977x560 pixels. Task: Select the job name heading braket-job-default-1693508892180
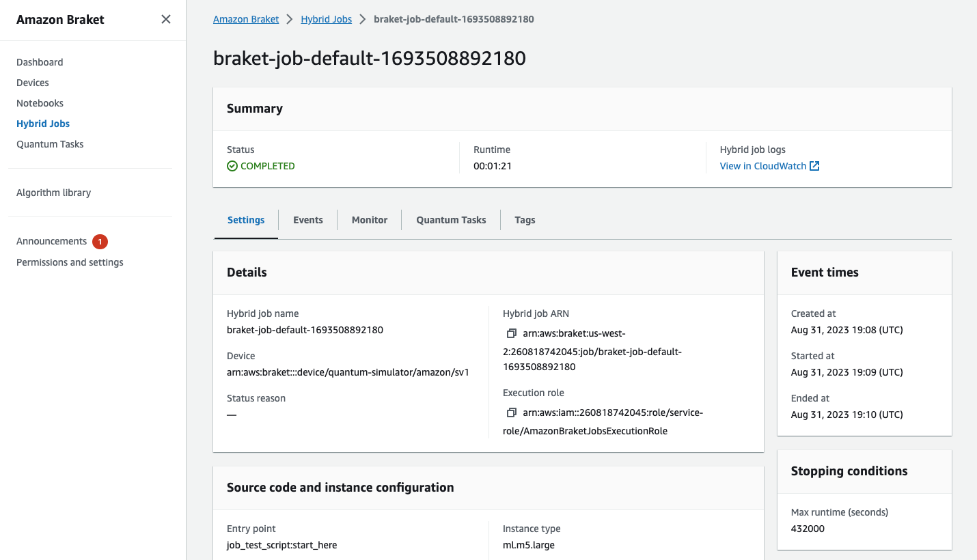370,58
